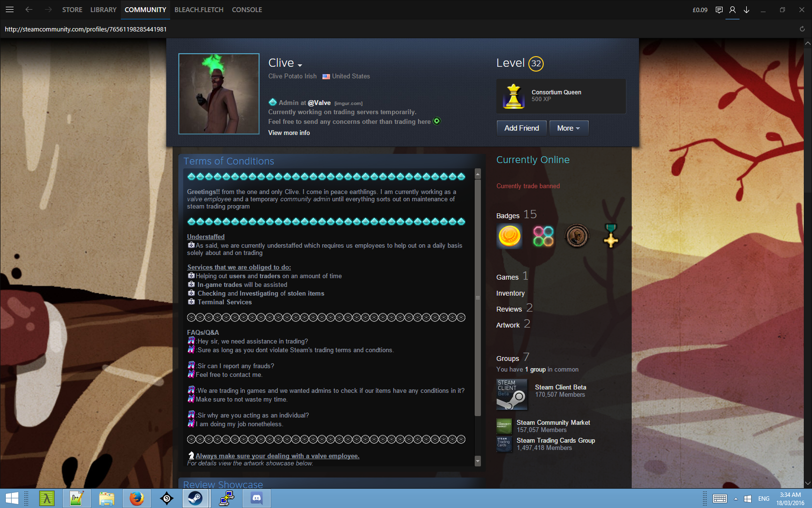The height and width of the screenshot is (508, 812).
Task: Click the View more info link
Action: coord(289,133)
